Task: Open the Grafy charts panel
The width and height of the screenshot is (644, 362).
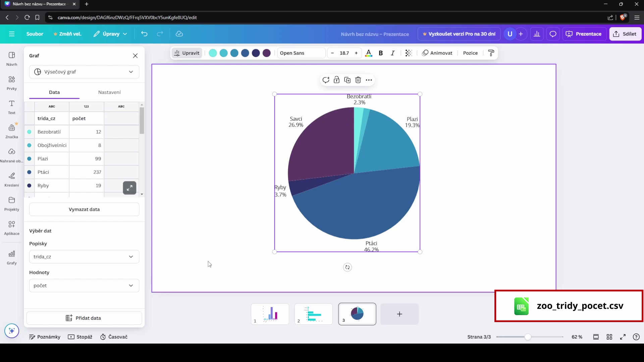Action: click(x=12, y=257)
